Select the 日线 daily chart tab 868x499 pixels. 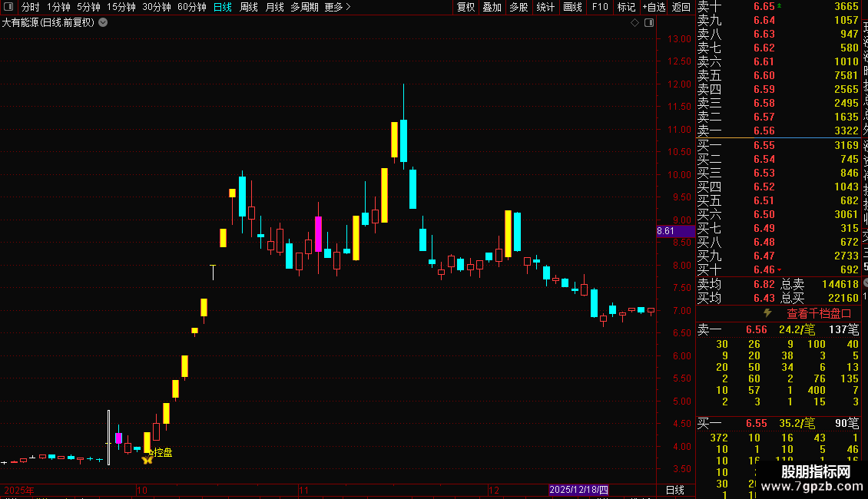[x=223, y=7]
